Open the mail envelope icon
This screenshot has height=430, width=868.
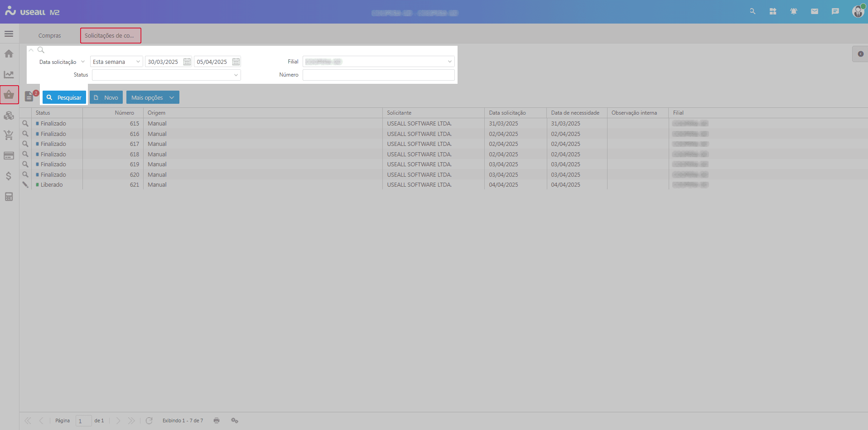click(815, 11)
